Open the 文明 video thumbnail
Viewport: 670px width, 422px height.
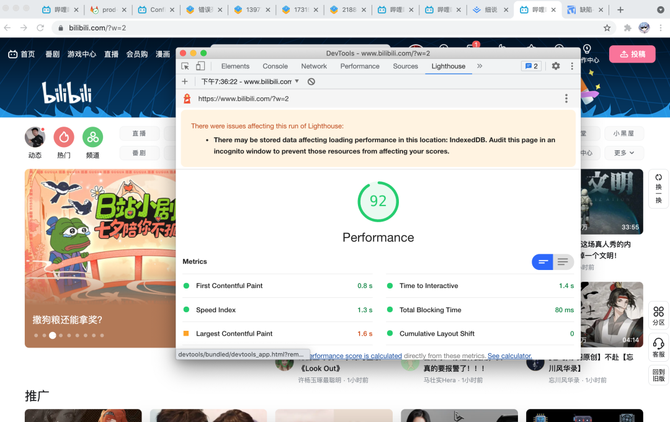[x=612, y=202]
